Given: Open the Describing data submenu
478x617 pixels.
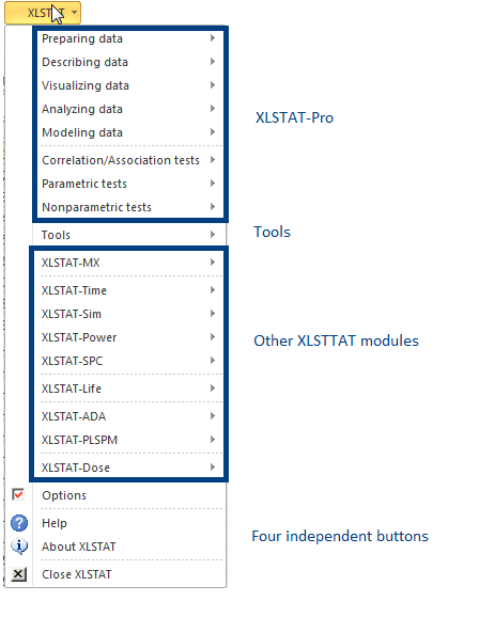Looking at the screenshot, I should (x=129, y=62).
